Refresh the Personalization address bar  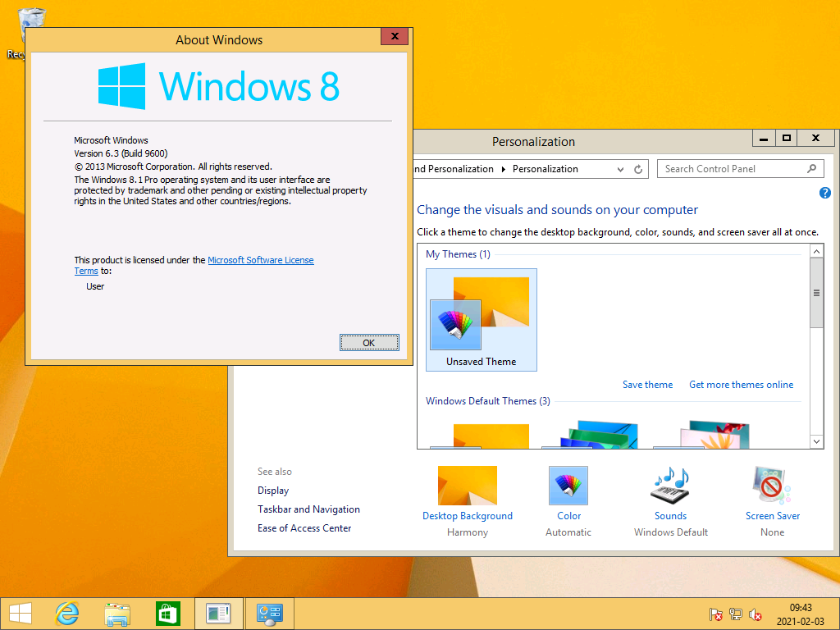pos(638,169)
